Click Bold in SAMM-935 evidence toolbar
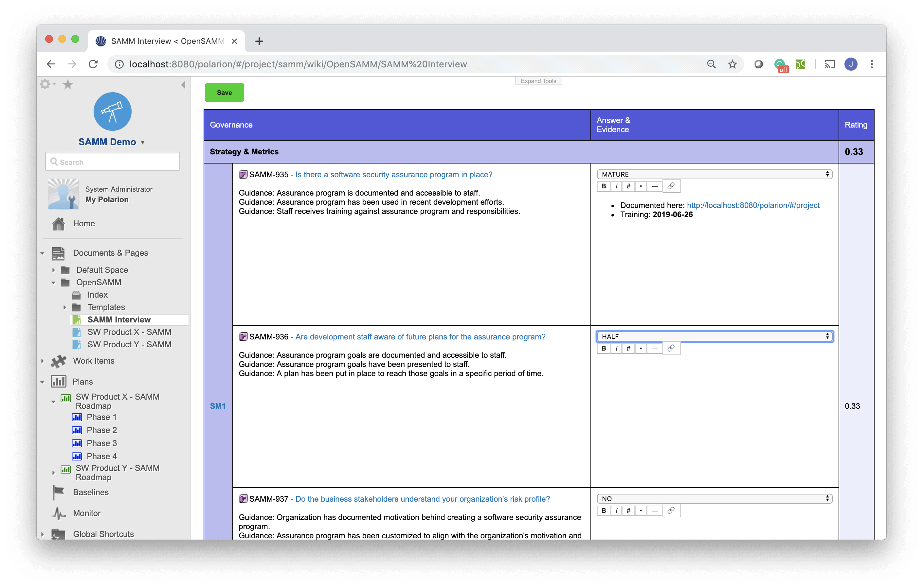The width and height of the screenshot is (923, 588). click(x=604, y=186)
